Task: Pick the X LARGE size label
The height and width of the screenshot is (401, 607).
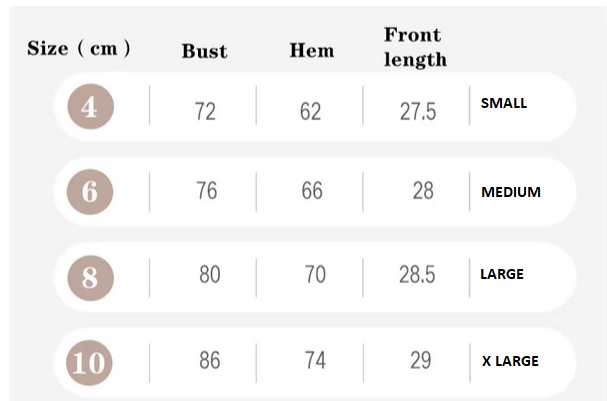Action: point(510,361)
